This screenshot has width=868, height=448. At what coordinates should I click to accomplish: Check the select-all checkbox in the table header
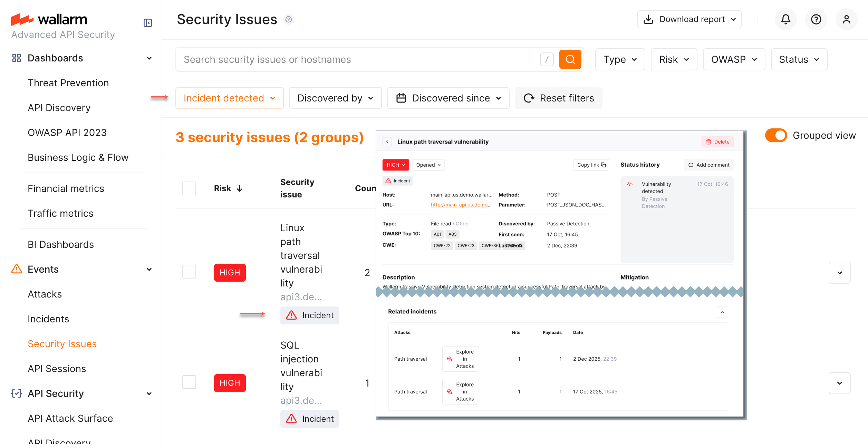click(x=189, y=188)
